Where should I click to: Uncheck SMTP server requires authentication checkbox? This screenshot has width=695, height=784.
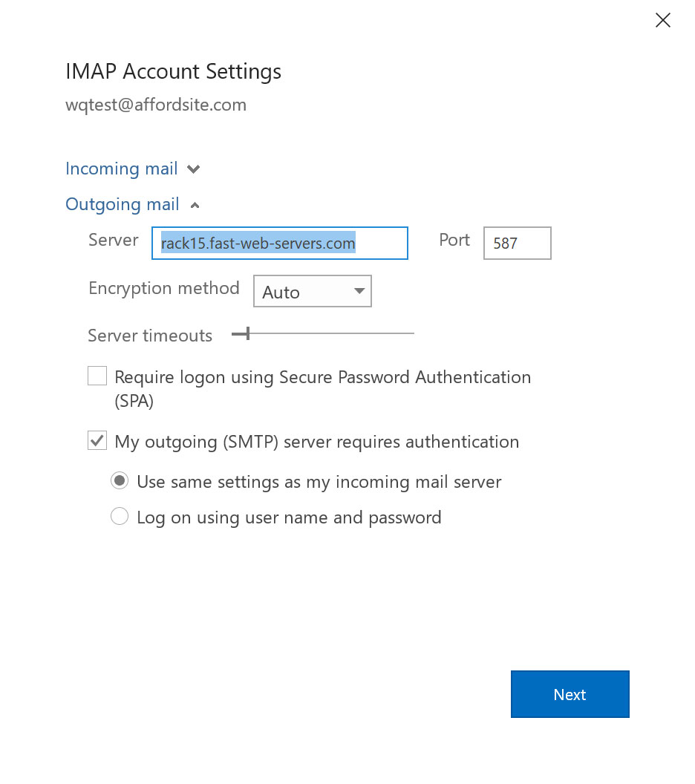[97, 440]
